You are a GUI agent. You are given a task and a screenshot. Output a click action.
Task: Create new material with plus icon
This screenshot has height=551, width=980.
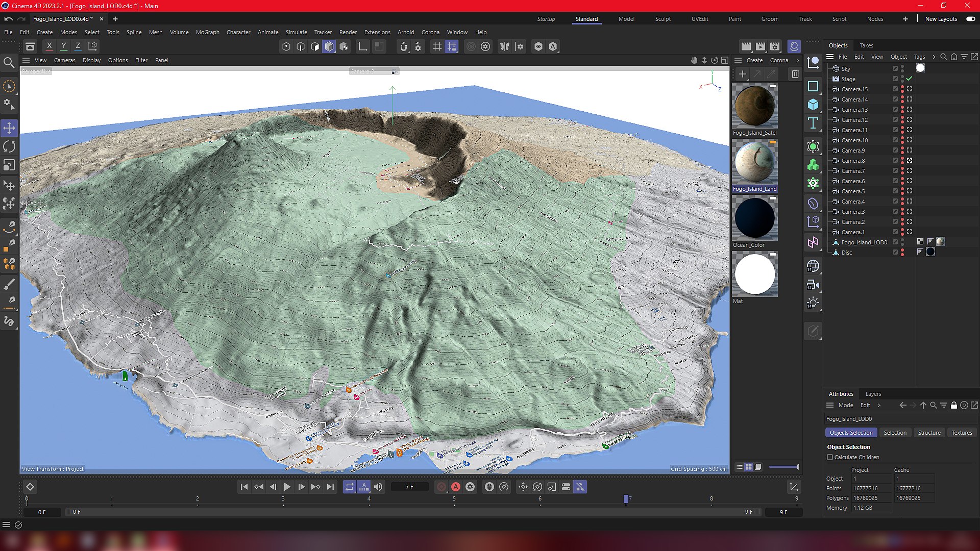tap(743, 74)
